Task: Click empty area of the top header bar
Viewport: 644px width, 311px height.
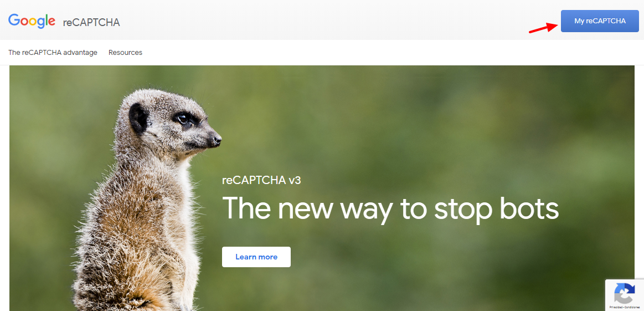Action: (x=328, y=21)
